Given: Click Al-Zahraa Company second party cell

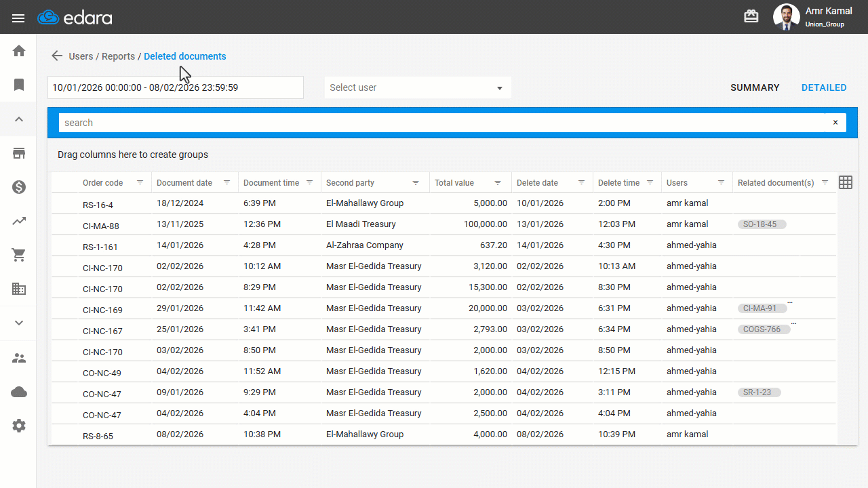Looking at the screenshot, I should point(365,245).
